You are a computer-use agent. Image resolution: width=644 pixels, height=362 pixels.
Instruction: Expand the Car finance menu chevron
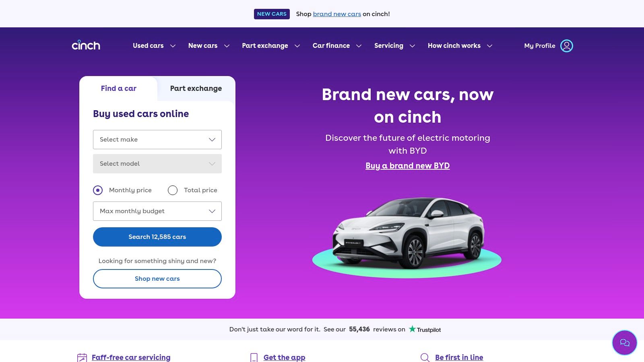[x=359, y=46]
